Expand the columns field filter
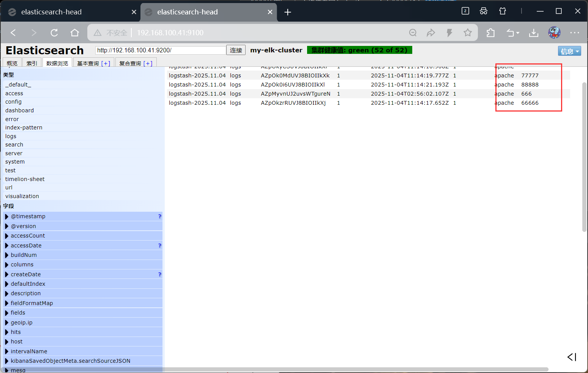Screen dimensions: 588x373 (83, 264)
